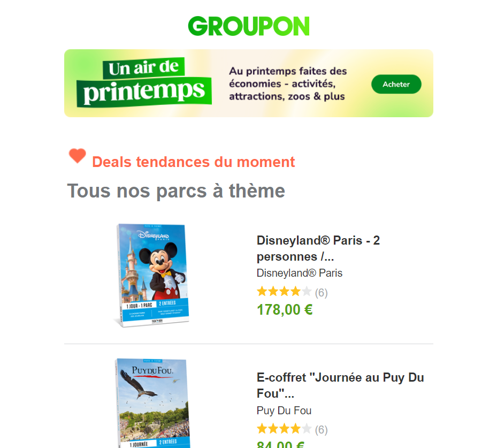Click the Disneyland deal star rating
Image resolution: width=497 pixels, height=448 pixels.
tap(284, 291)
